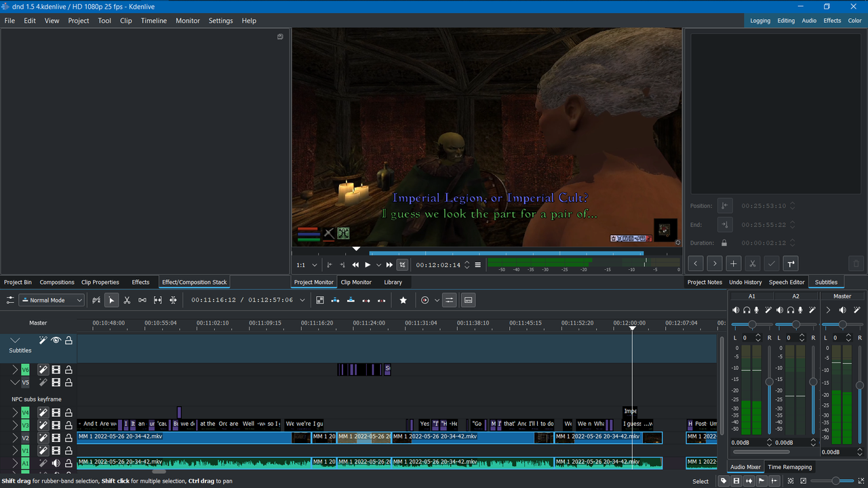Click the mix clips icon

[320, 300]
